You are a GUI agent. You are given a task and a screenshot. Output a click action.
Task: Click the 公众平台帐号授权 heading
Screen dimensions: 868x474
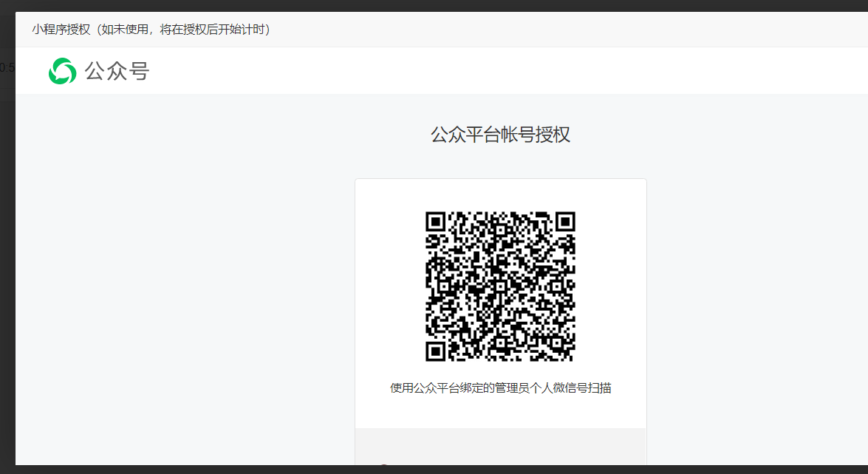(x=500, y=135)
